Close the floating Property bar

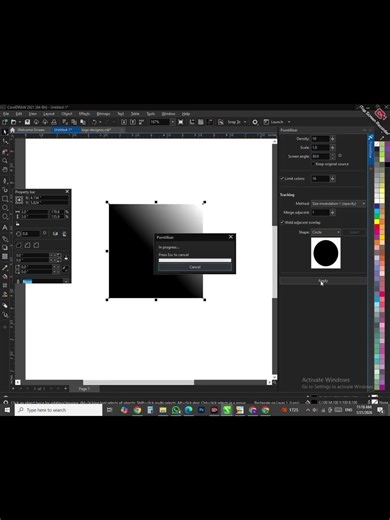(x=67, y=192)
